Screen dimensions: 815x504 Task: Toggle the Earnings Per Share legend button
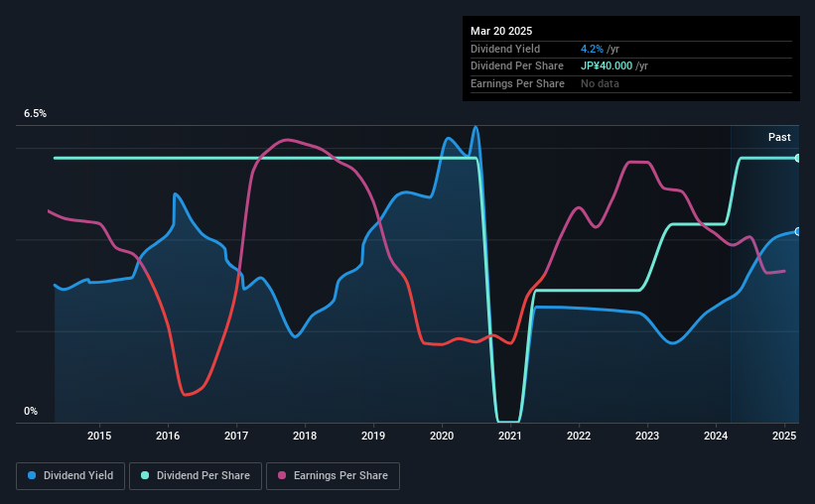333,476
